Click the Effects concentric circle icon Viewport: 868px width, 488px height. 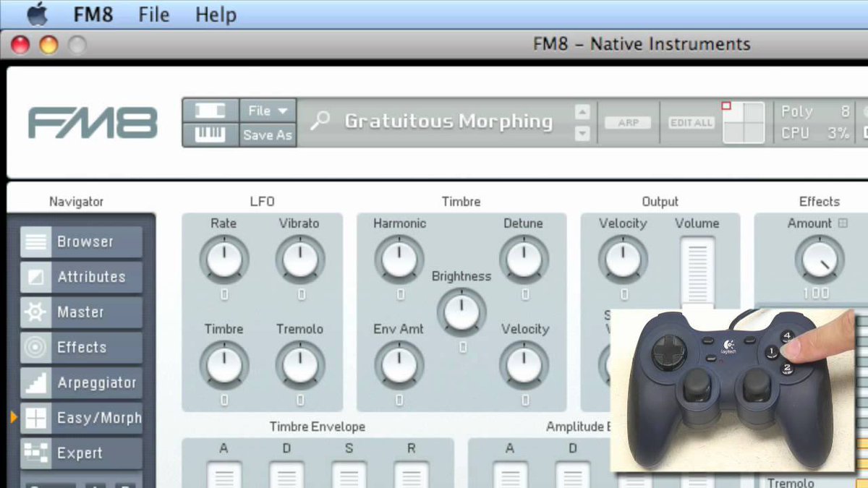pyautogui.click(x=35, y=348)
